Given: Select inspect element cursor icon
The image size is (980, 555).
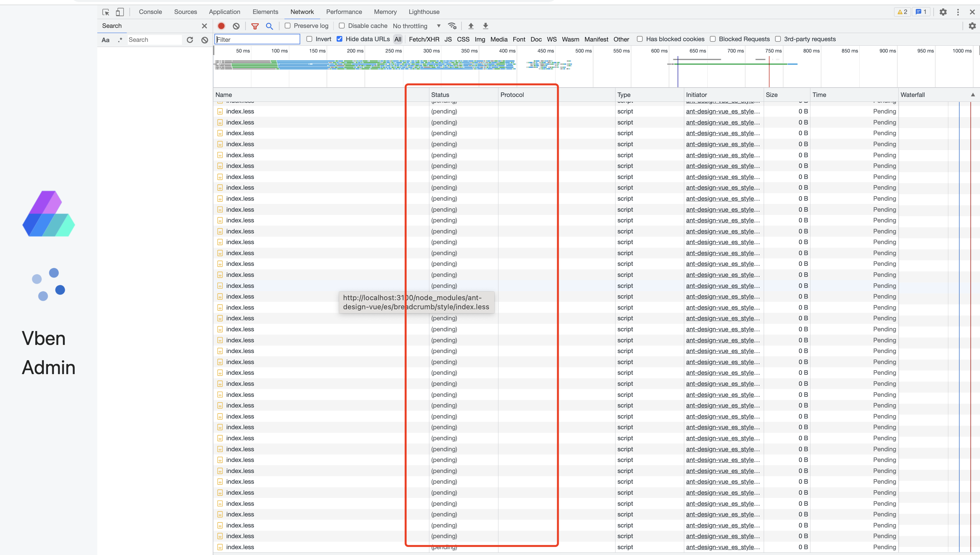Looking at the screenshot, I should coord(106,12).
